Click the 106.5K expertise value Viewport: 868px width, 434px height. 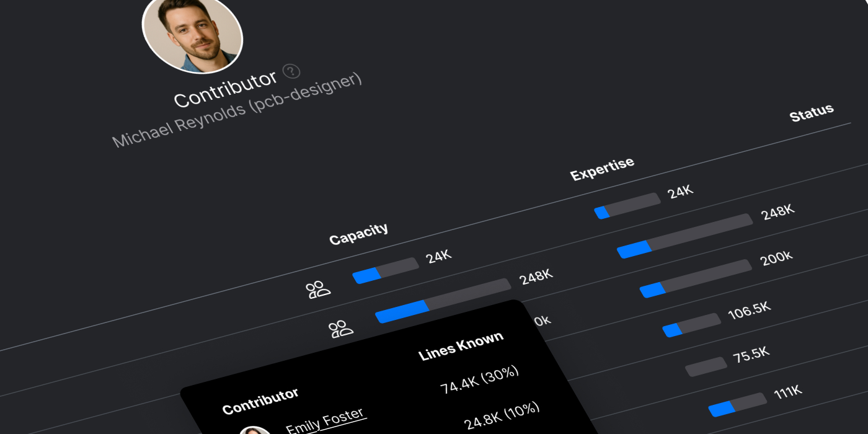tap(750, 311)
